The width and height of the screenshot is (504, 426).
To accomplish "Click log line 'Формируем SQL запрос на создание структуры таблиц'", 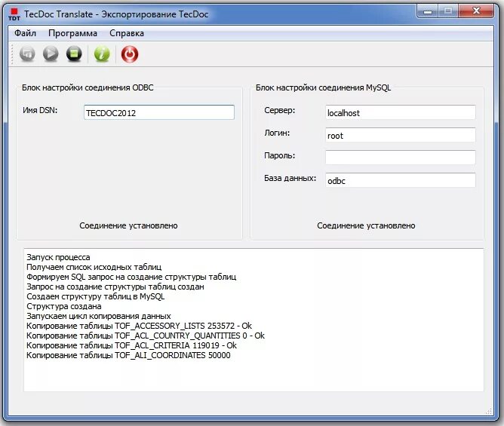I will (131, 277).
